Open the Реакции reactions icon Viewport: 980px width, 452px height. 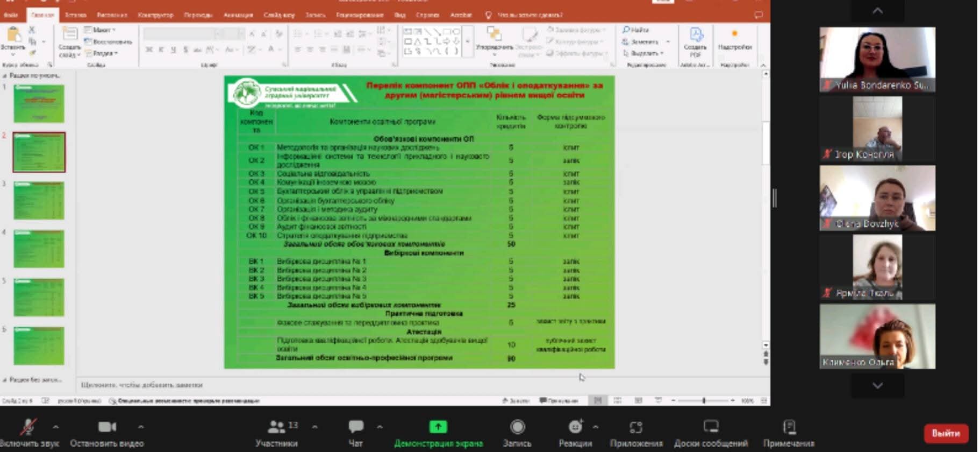[x=575, y=427]
